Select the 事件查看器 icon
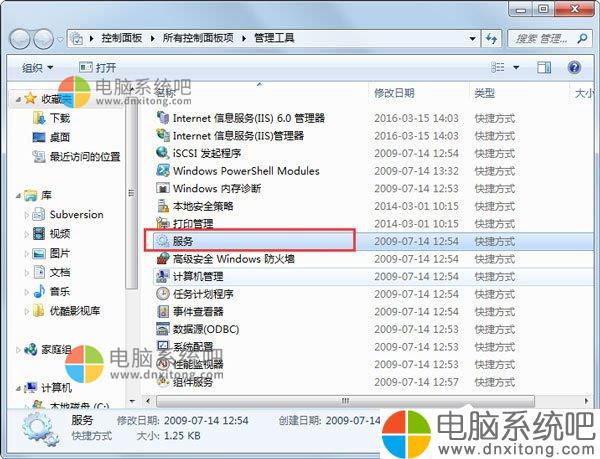The height and width of the screenshot is (459, 600). [x=164, y=312]
